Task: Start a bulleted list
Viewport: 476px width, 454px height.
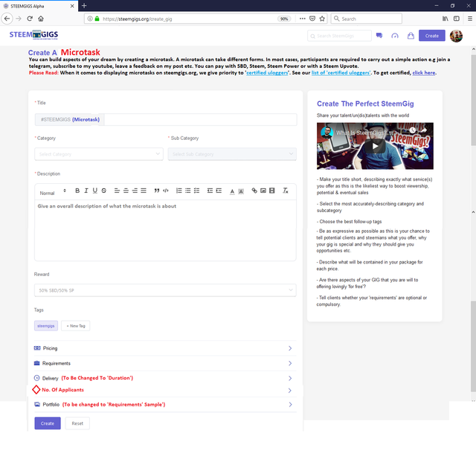Action: [x=188, y=191]
